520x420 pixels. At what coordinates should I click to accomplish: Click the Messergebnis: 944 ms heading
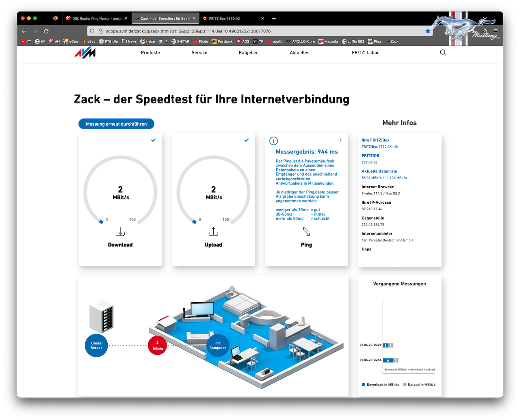click(x=307, y=152)
